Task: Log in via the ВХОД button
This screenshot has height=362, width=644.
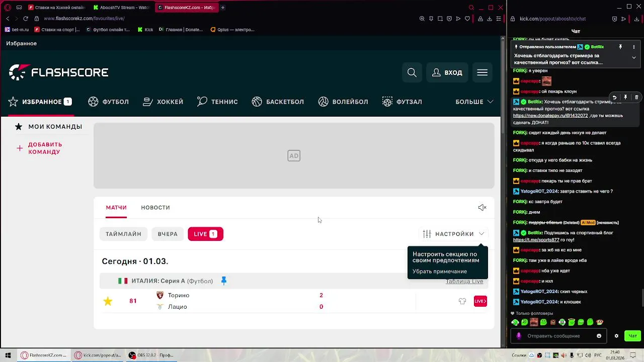Action: [x=447, y=72]
